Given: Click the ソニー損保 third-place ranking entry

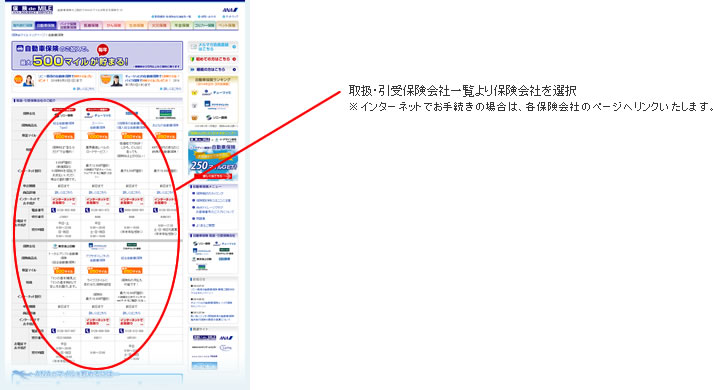Looking at the screenshot, I should pyautogui.click(x=213, y=118).
